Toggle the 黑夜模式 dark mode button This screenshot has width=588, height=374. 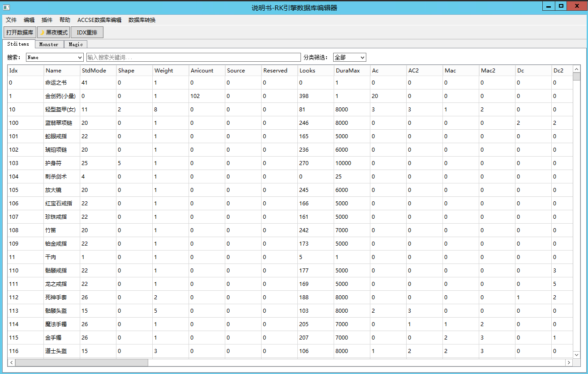53,32
